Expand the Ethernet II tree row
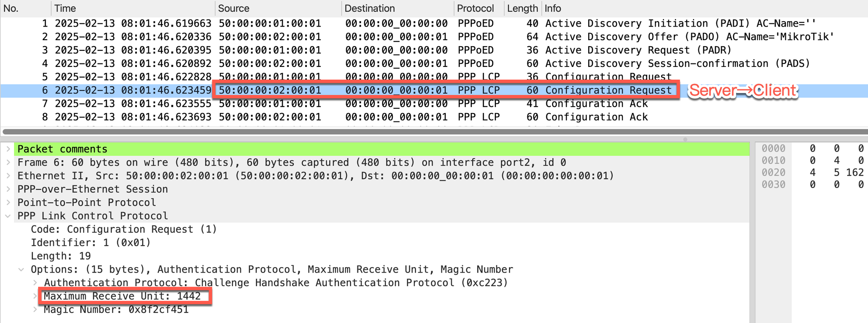Screen dimensions: 868x323 pyautogui.click(x=8, y=176)
